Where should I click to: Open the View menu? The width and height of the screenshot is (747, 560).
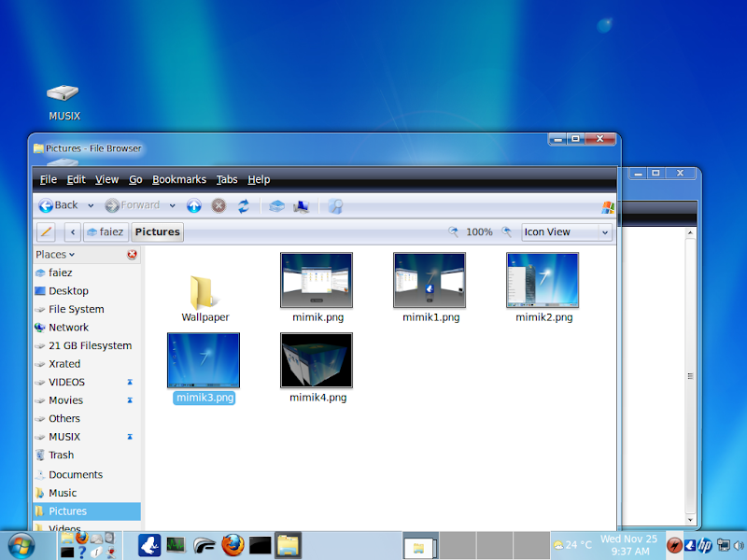click(106, 179)
